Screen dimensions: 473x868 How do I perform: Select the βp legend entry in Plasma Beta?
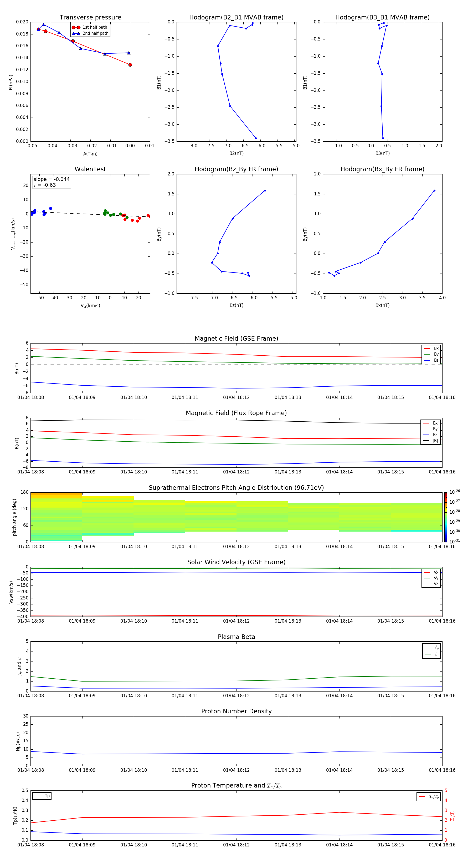(x=431, y=647)
